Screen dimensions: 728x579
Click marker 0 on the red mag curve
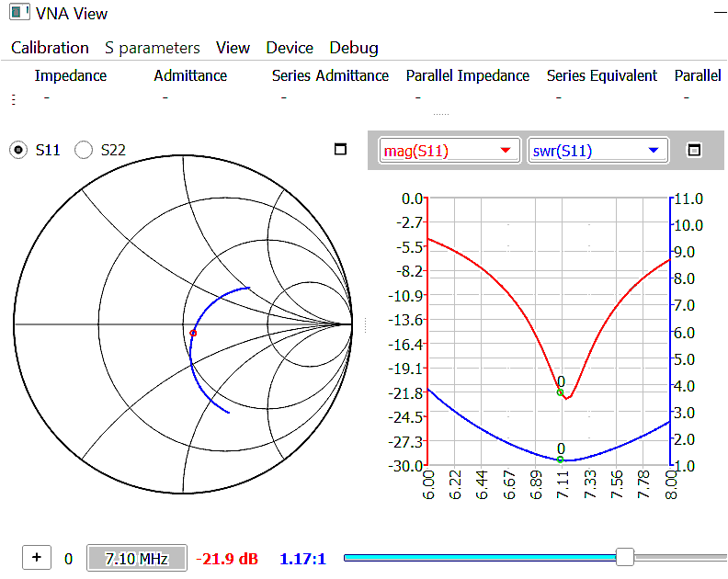(x=561, y=392)
